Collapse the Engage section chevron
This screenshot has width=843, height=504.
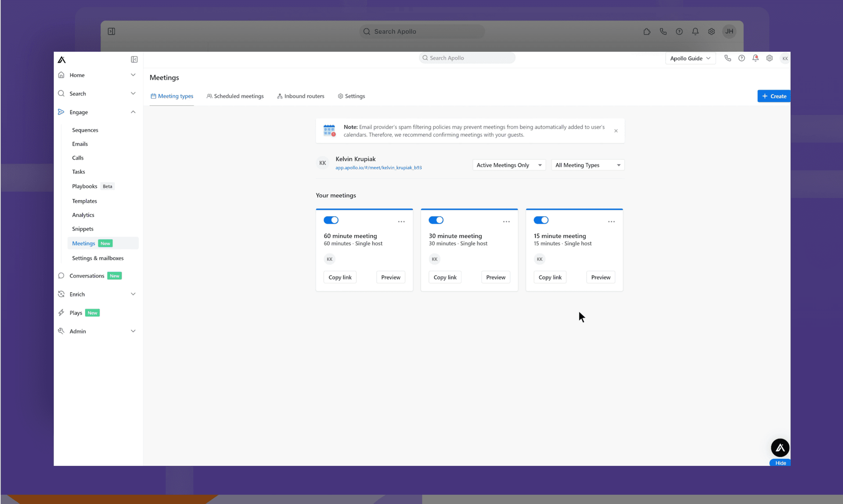(x=133, y=112)
